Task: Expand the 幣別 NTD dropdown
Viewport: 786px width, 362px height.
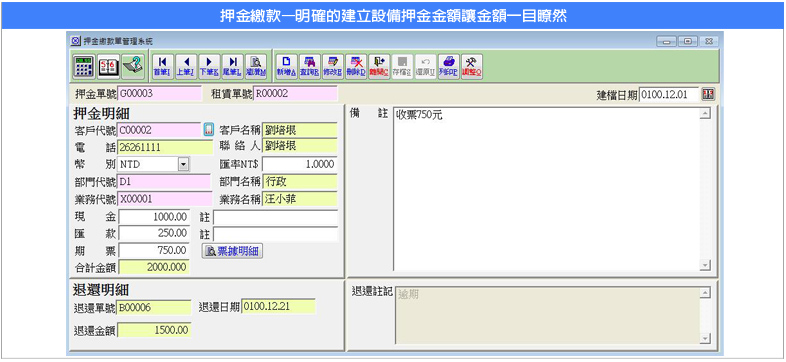Action: [x=183, y=164]
